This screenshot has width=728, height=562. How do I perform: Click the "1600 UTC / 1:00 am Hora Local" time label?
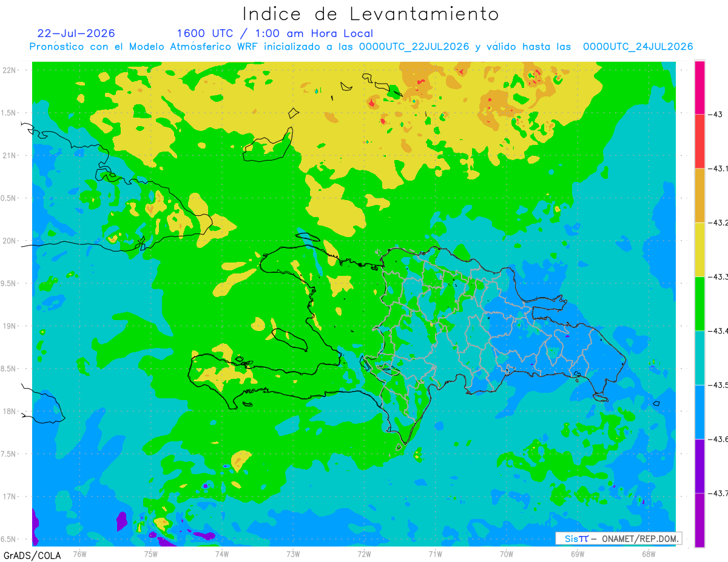pyautogui.click(x=275, y=33)
